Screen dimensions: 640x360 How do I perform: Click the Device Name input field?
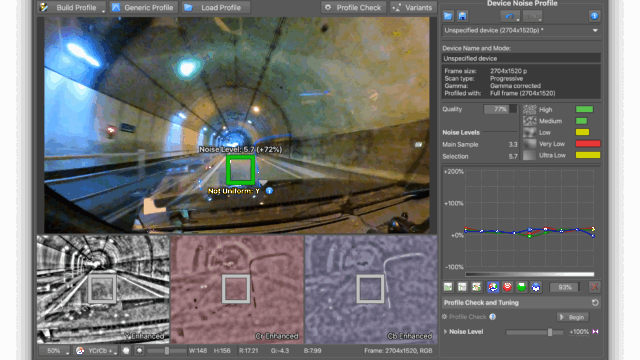click(x=521, y=58)
